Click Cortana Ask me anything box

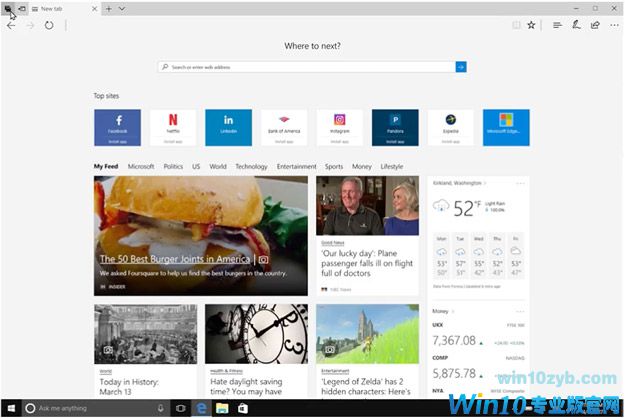tap(96, 408)
